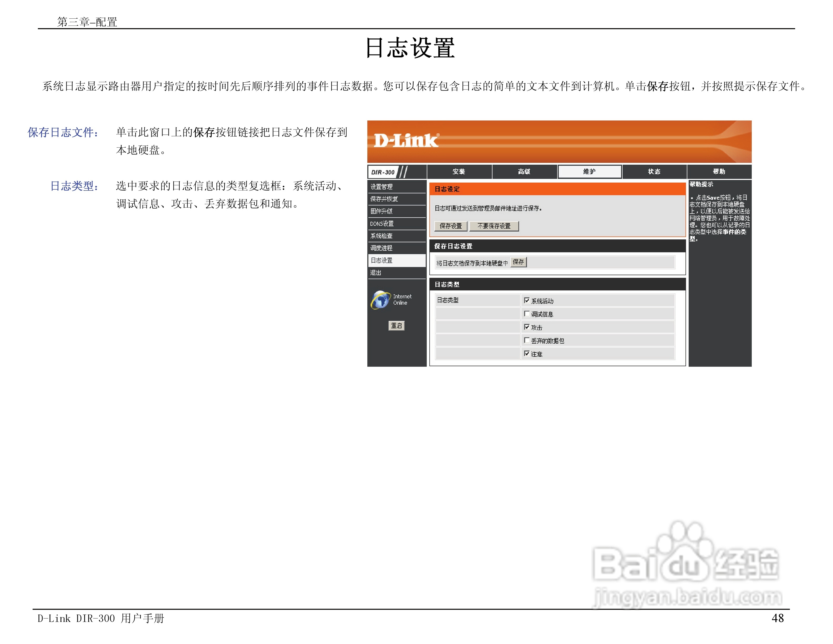Toggle the 注意 checkbox

pos(527,354)
